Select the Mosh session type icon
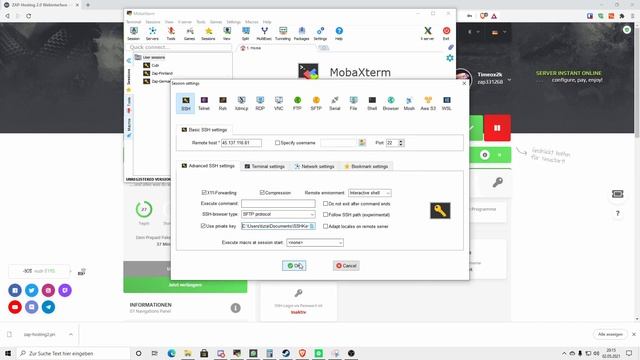The height and width of the screenshot is (360, 640). pyautogui.click(x=409, y=103)
